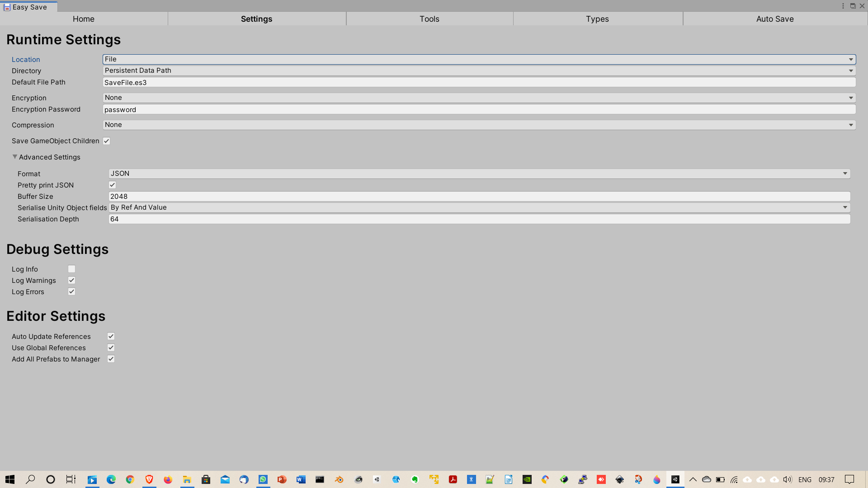Open the Serialise Unity Object fields dropdown

coord(479,207)
